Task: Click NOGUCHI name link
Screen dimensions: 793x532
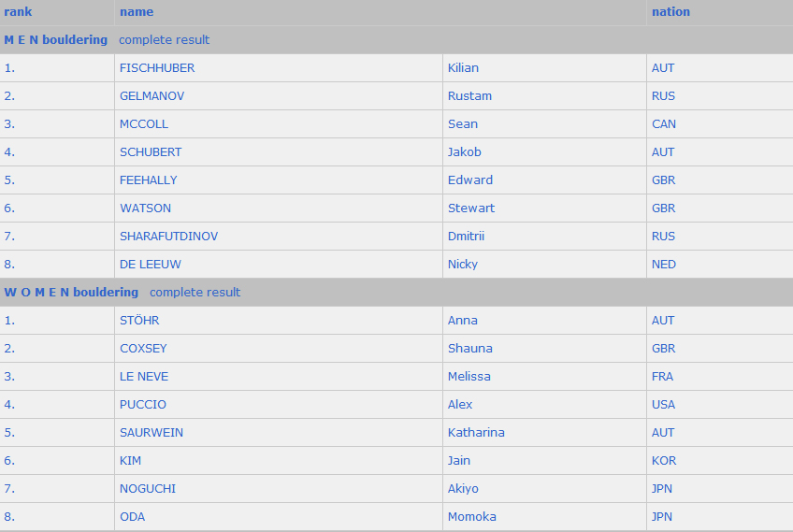Action: (x=148, y=489)
